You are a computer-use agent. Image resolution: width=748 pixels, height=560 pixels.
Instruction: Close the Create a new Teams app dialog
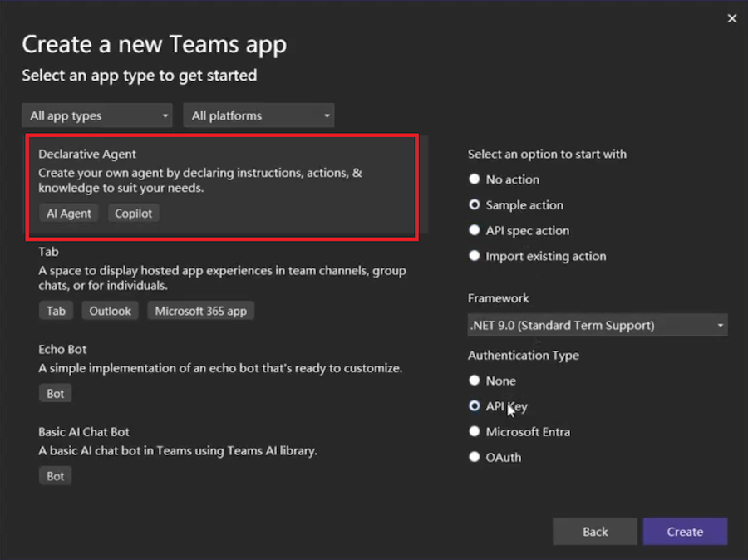click(731, 18)
